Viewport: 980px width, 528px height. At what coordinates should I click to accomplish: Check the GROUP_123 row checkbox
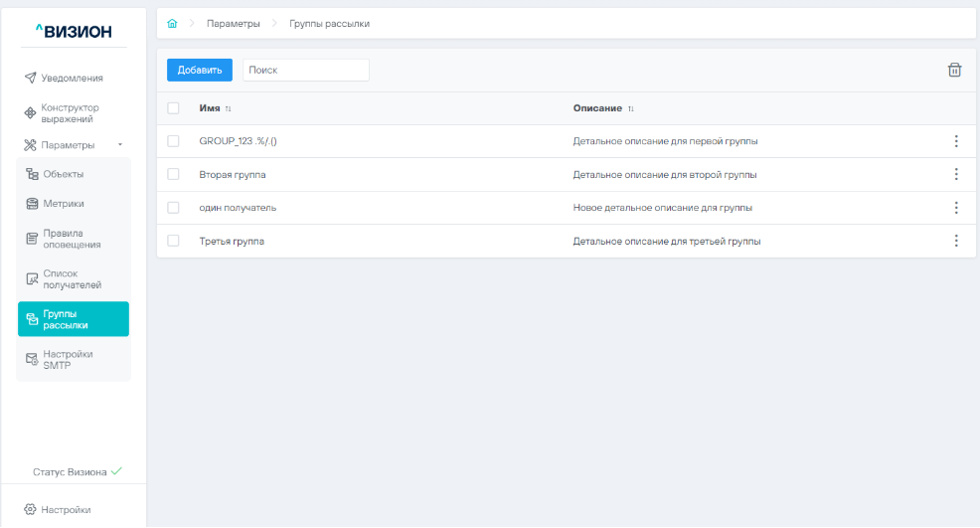click(173, 141)
